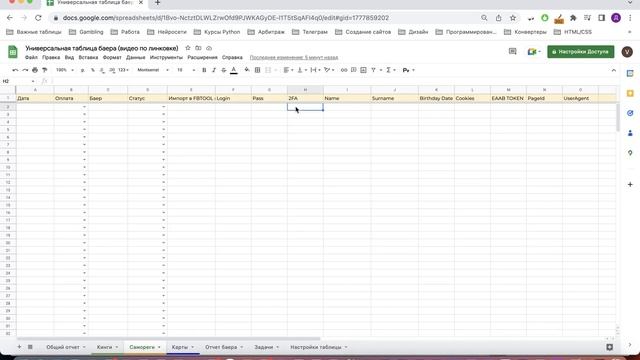Toggle italic formatting

point(214,70)
